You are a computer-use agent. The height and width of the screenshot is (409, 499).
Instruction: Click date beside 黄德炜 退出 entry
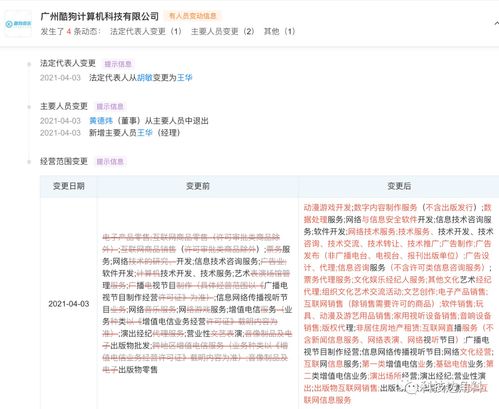tap(60, 121)
